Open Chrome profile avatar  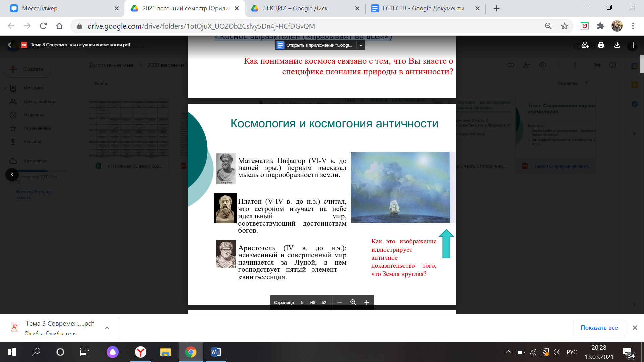[x=617, y=26]
